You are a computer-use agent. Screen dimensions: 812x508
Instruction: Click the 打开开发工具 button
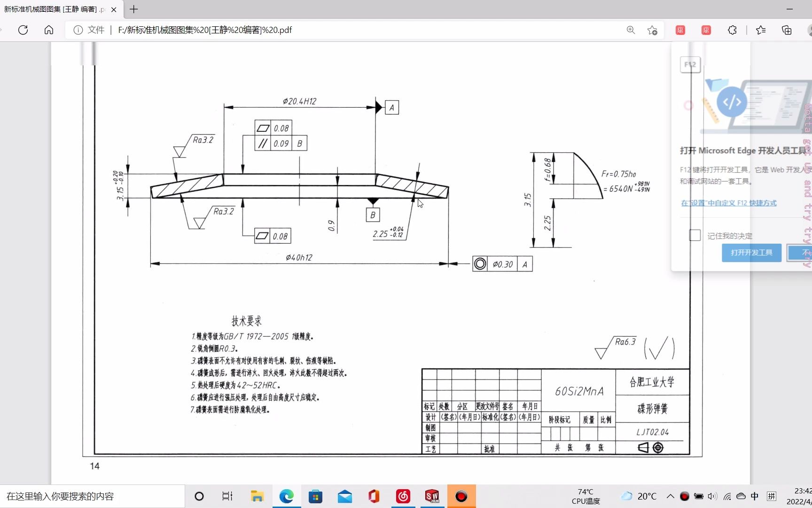click(x=751, y=253)
